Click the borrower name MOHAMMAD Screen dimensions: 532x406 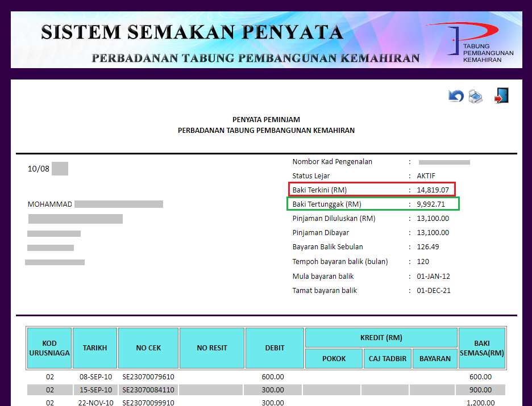coord(50,204)
